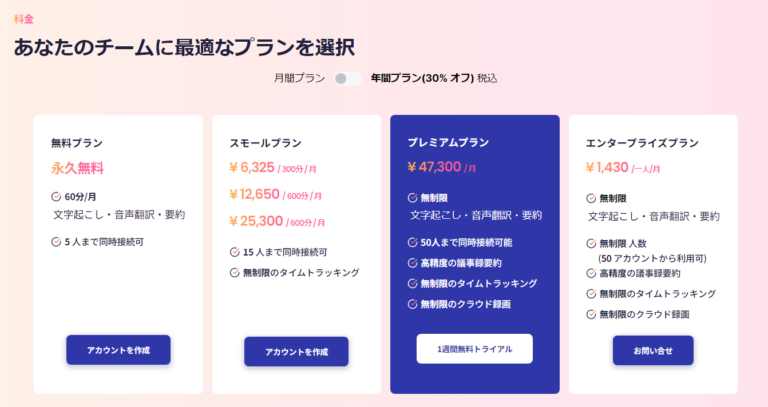
Task: Select the 年間プラン(30% オフ) option
Action: [418, 78]
